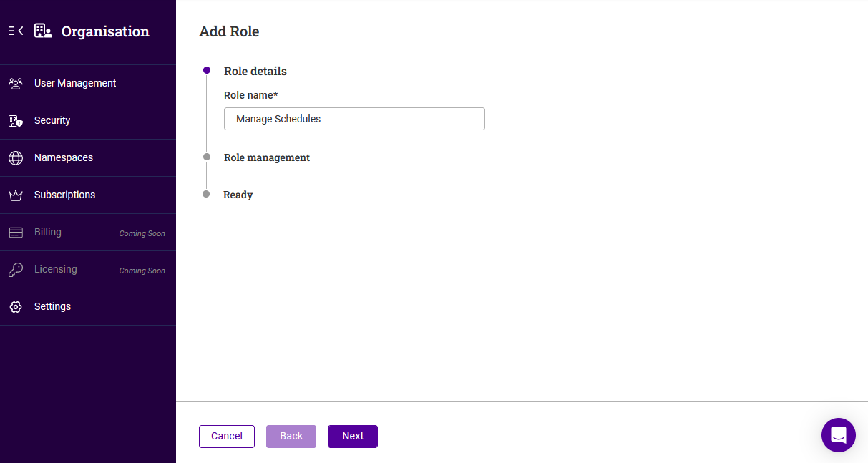Click the Organisation building icon
The width and height of the screenshot is (868, 463).
[x=43, y=31]
